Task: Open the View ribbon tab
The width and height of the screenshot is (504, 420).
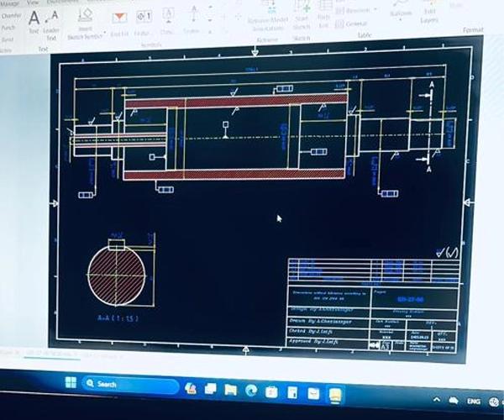Action: click(x=33, y=3)
